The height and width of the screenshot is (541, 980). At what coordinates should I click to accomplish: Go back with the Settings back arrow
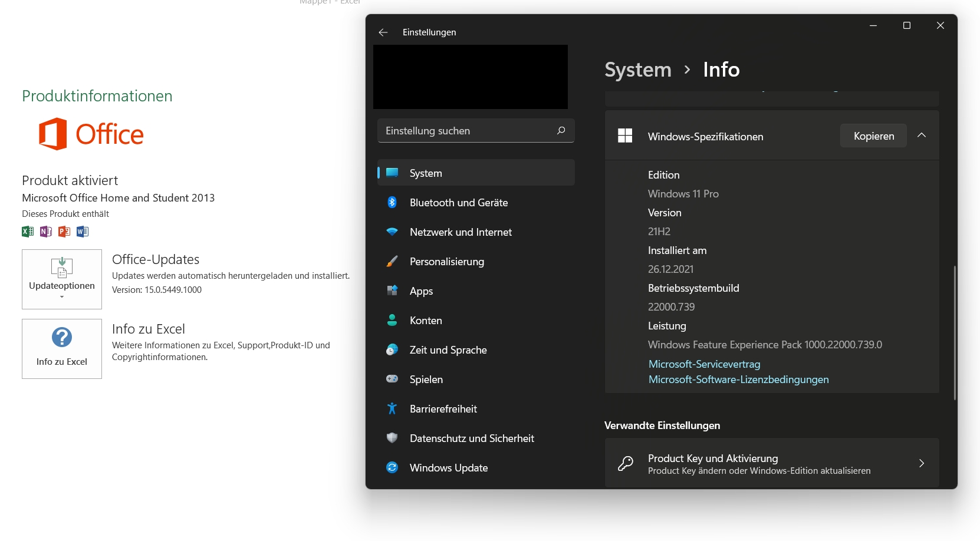pyautogui.click(x=383, y=32)
